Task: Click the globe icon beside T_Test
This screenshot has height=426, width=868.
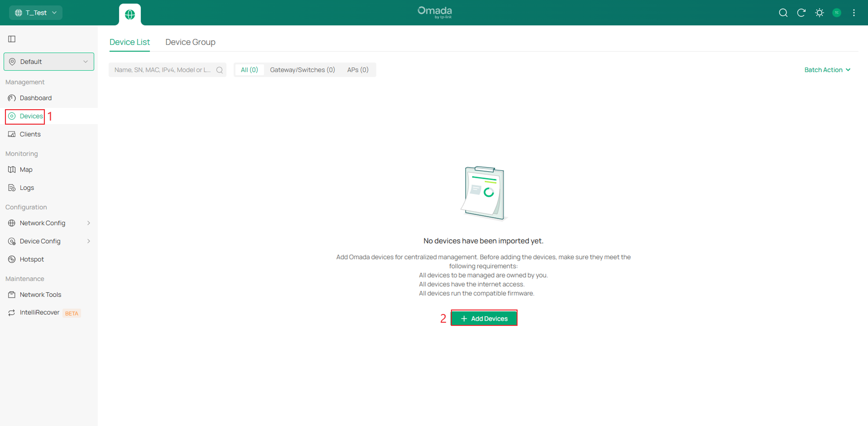Action: point(19,13)
